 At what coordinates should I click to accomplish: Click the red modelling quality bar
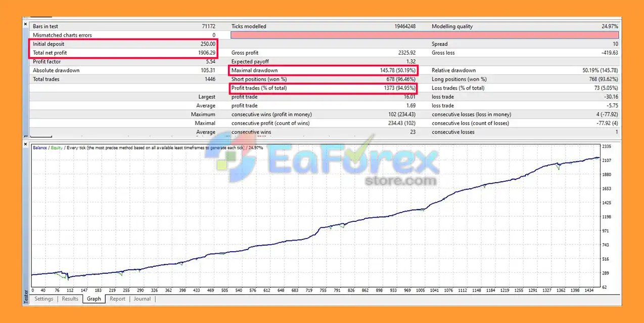tap(425, 35)
